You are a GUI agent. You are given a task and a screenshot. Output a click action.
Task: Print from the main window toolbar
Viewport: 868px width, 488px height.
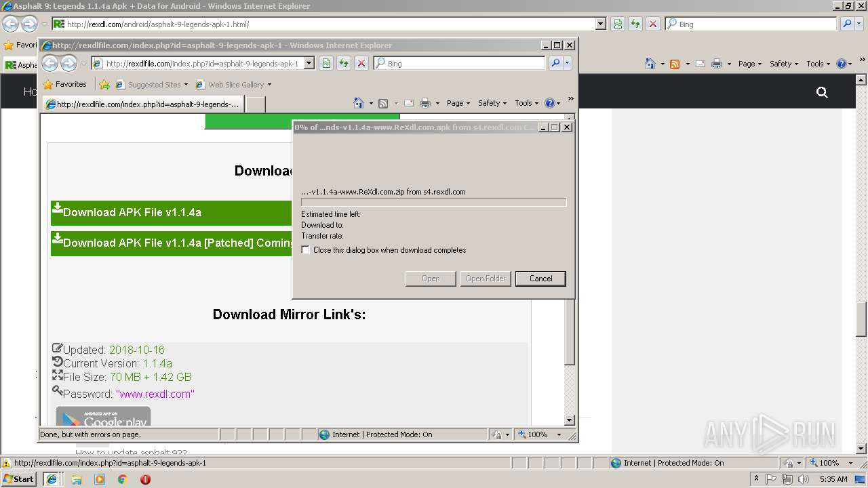pyautogui.click(x=717, y=64)
